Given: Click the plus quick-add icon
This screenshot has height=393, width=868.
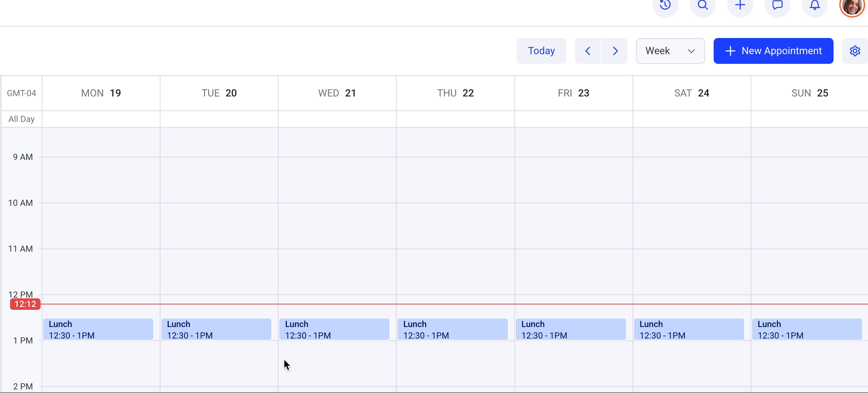Looking at the screenshot, I should 740,6.
